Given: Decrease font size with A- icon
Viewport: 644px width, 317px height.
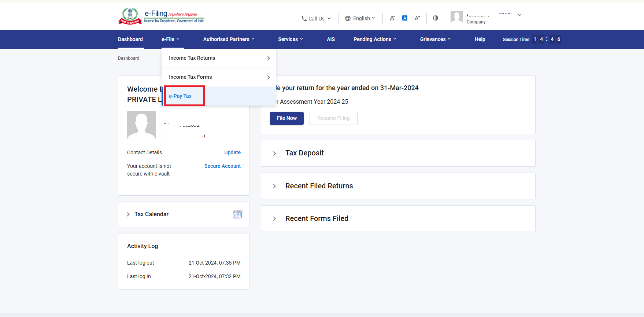Looking at the screenshot, I should pos(392,18).
